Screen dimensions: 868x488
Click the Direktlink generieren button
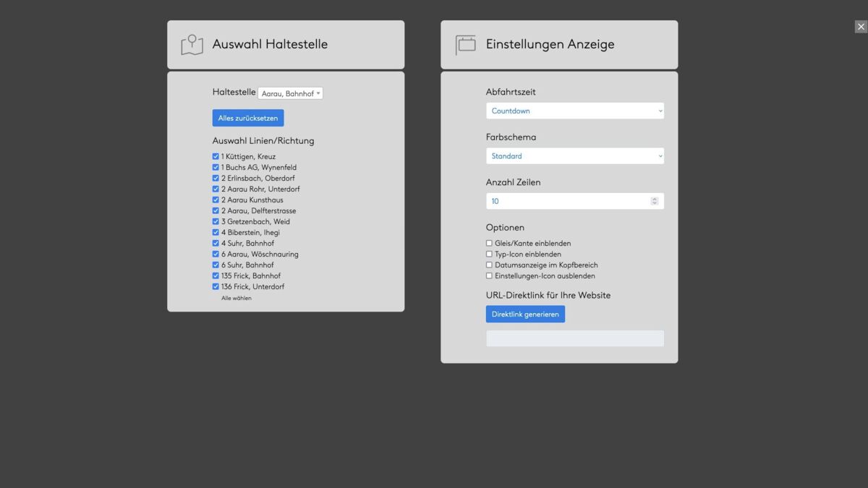[x=525, y=314]
